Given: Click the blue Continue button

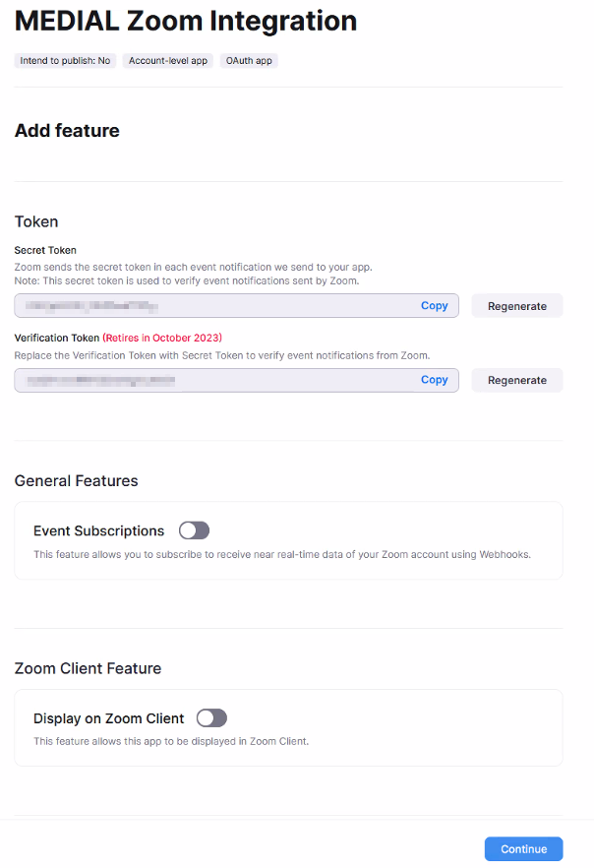Looking at the screenshot, I should 524,848.
